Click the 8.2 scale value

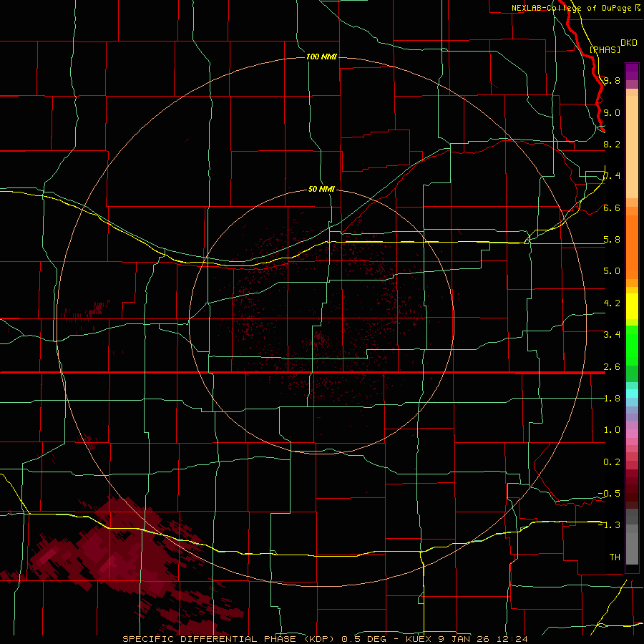(x=612, y=144)
